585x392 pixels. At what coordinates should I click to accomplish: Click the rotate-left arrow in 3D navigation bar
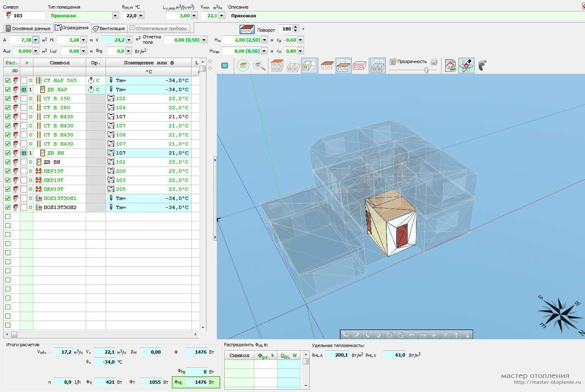tap(346, 335)
